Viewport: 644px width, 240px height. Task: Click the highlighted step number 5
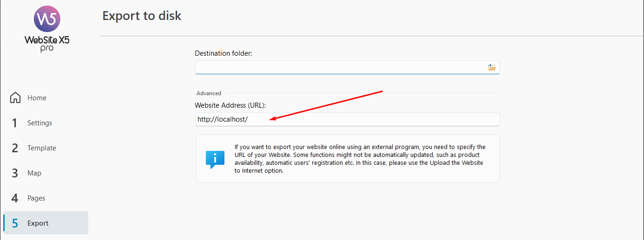15,223
